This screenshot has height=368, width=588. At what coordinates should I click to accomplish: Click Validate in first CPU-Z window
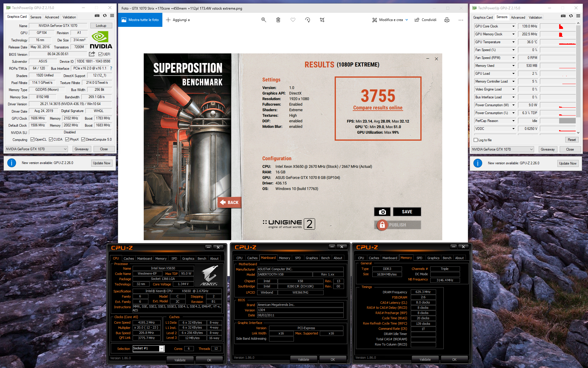(x=180, y=360)
